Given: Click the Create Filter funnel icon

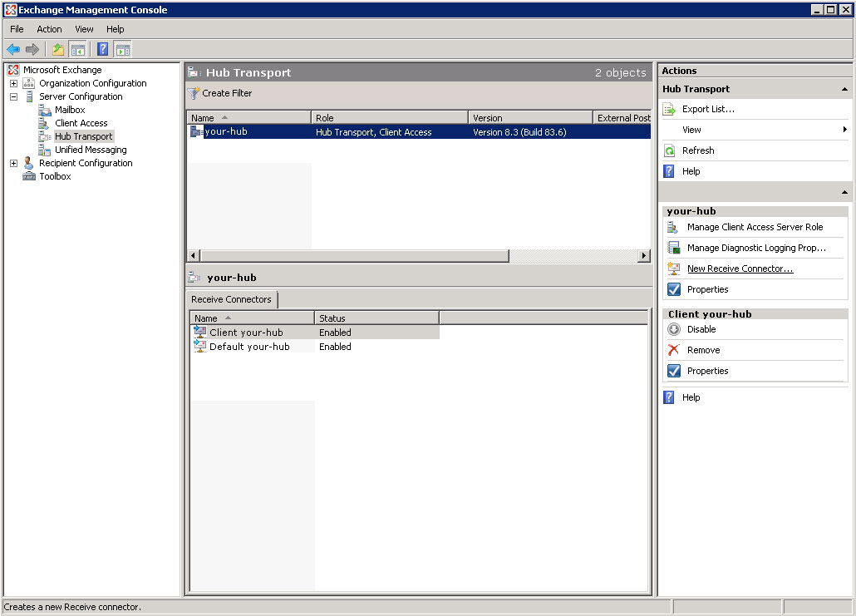Looking at the screenshot, I should click(194, 93).
